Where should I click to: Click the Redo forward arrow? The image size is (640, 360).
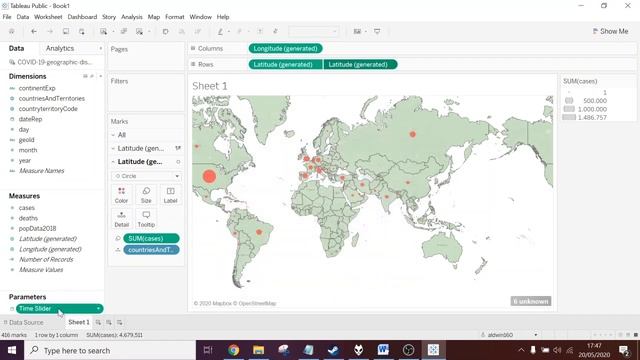point(50,31)
